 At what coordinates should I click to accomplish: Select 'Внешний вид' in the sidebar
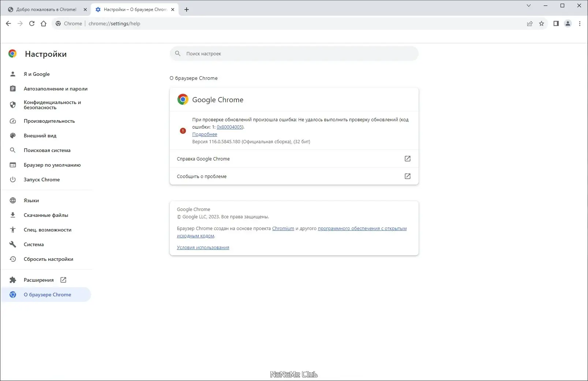tap(46, 136)
